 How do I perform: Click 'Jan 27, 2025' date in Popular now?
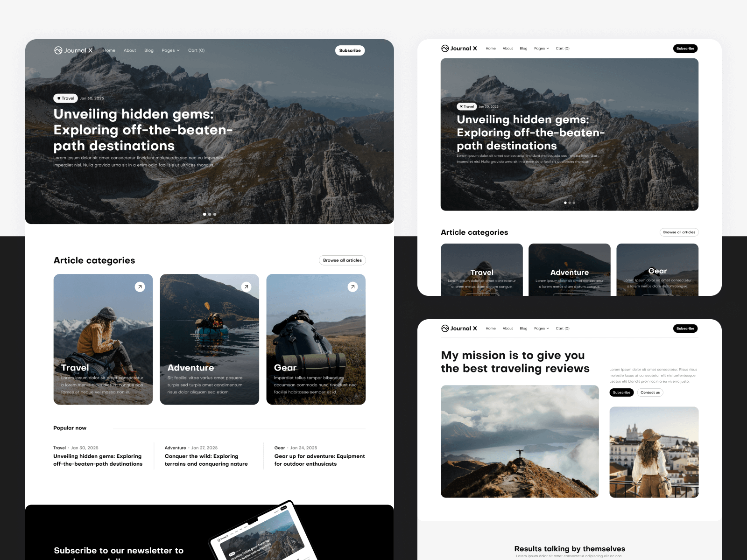coord(204,448)
